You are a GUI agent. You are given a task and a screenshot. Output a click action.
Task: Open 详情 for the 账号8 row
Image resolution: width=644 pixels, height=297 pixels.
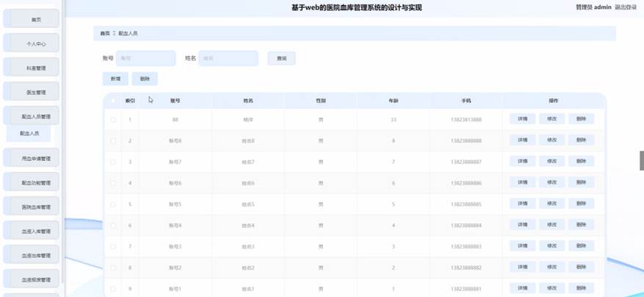522,140
